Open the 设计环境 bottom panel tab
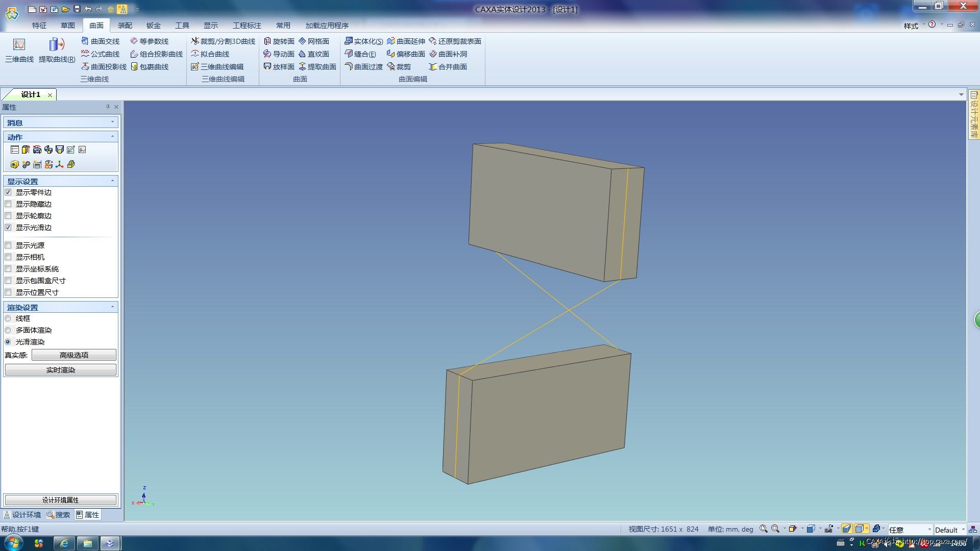This screenshot has width=980, height=551. pyautogui.click(x=22, y=515)
